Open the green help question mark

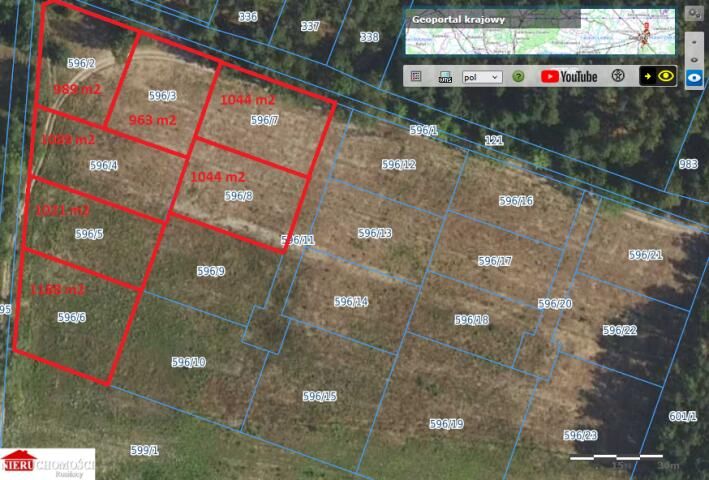tap(518, 76)
